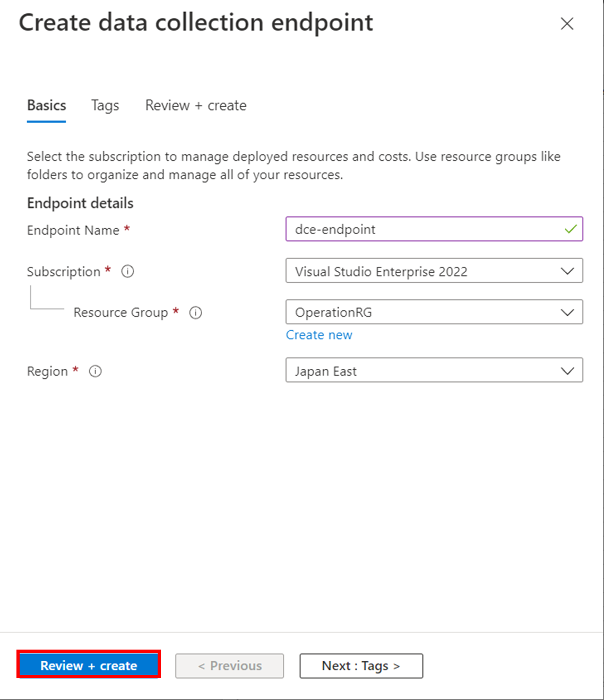Select the Basics tab

pyautogui.click(x=47, y=106)
